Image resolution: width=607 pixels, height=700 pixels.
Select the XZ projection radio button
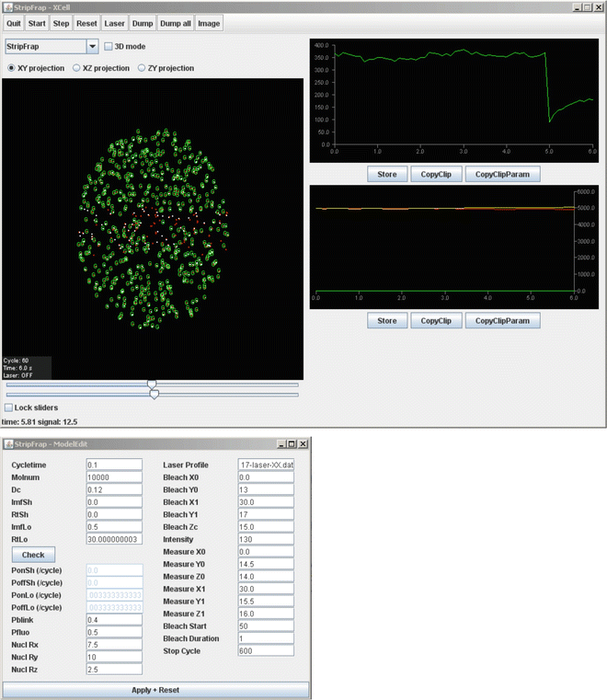coord(77,68)
